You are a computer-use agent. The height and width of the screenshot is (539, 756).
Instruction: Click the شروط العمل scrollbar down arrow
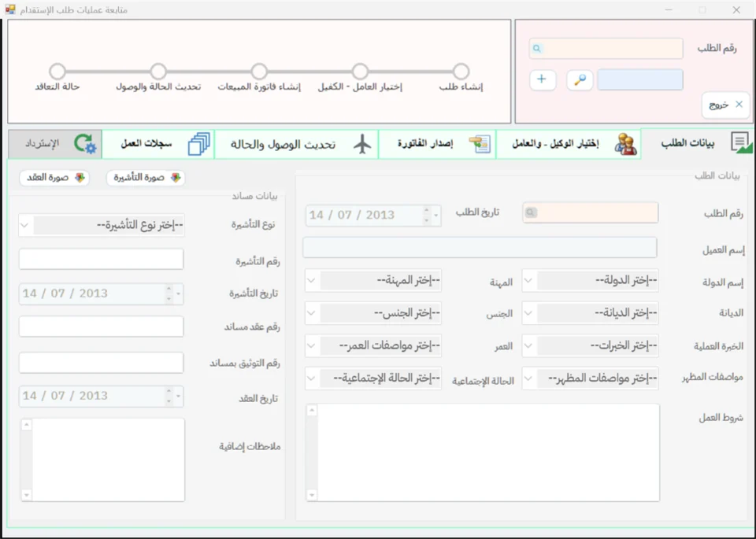pos(312,495)
